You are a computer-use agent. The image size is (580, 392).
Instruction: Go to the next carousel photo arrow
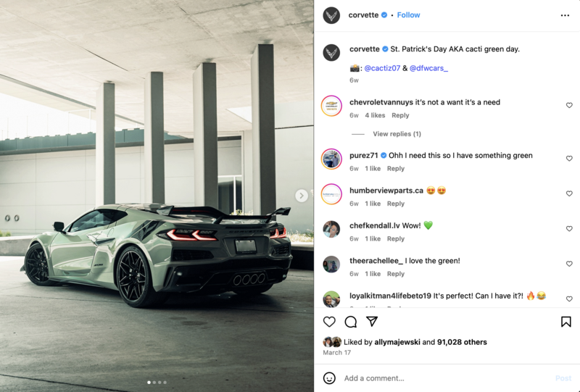[302, 196]
